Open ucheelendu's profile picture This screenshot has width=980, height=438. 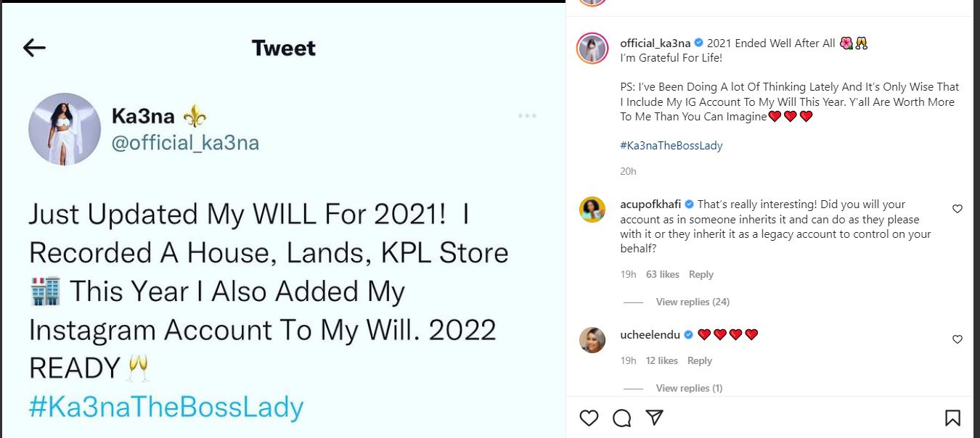(x=592, y=339)
